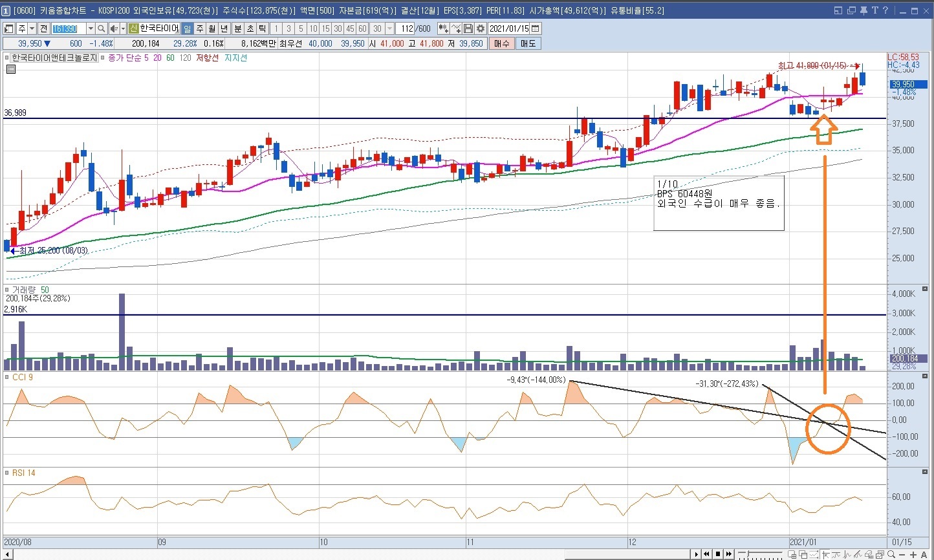Click the candle chart type icon in toolbar

point(443,28)
